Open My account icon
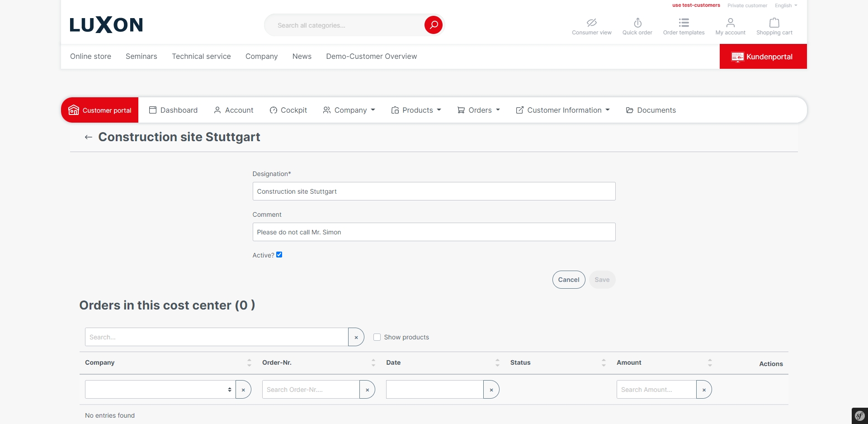Screen dimensions: 868x424 tap(730, 23)
